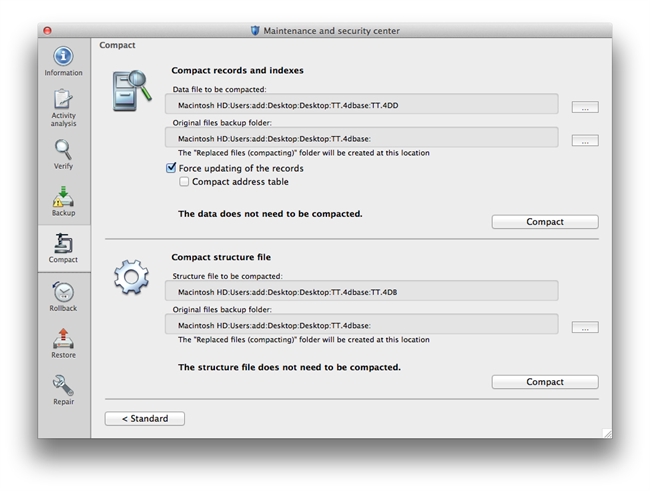650x491 pixels.
Task: Go to the Backup sidebar icon
Action: [63, 198]
